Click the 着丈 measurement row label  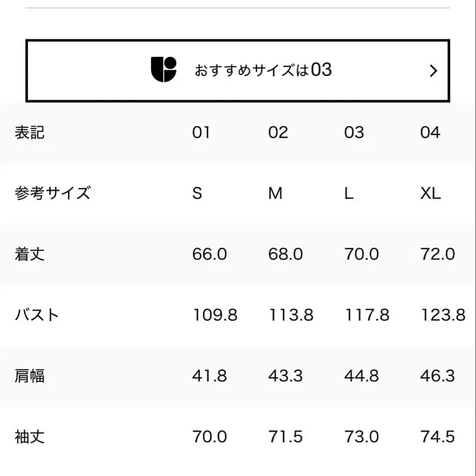[30, 254]
